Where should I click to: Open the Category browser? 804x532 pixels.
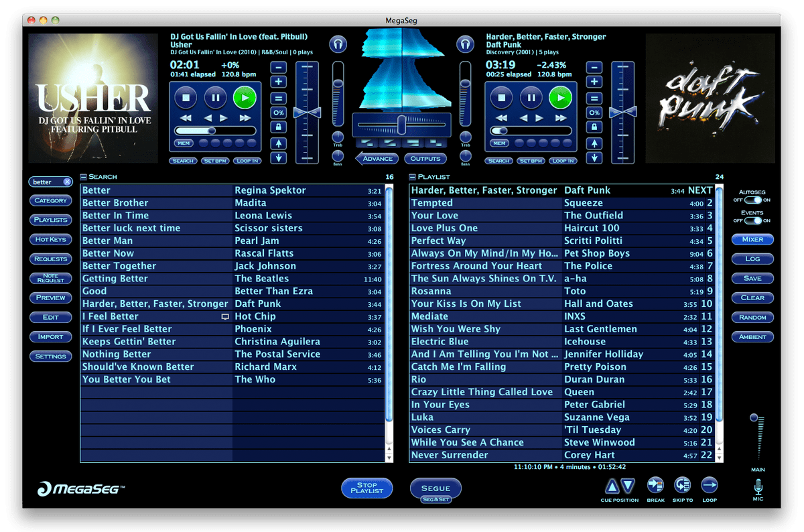point(51,200)
